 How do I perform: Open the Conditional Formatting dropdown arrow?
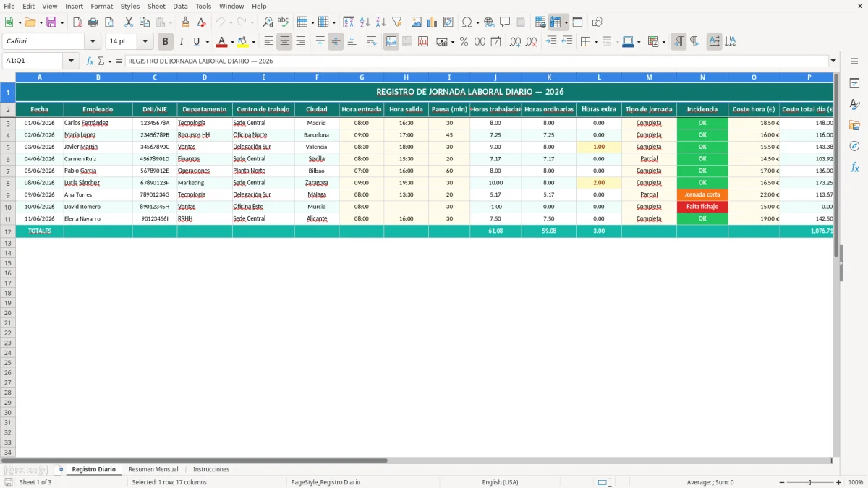click(x=663, y=42)
